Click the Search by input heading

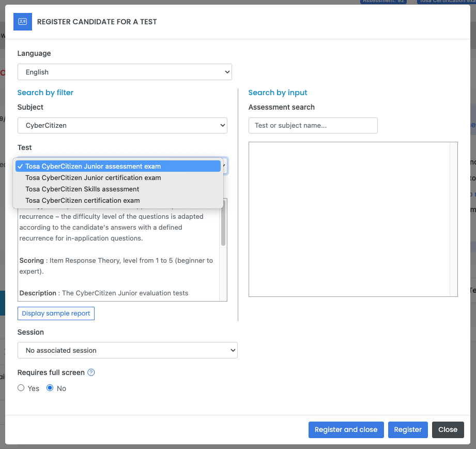(278, 93)
